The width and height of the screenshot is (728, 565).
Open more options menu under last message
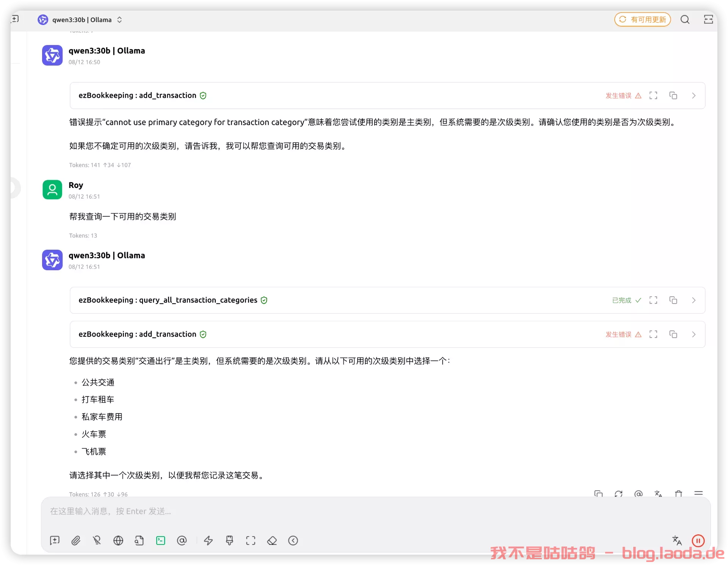pos(698,493)
